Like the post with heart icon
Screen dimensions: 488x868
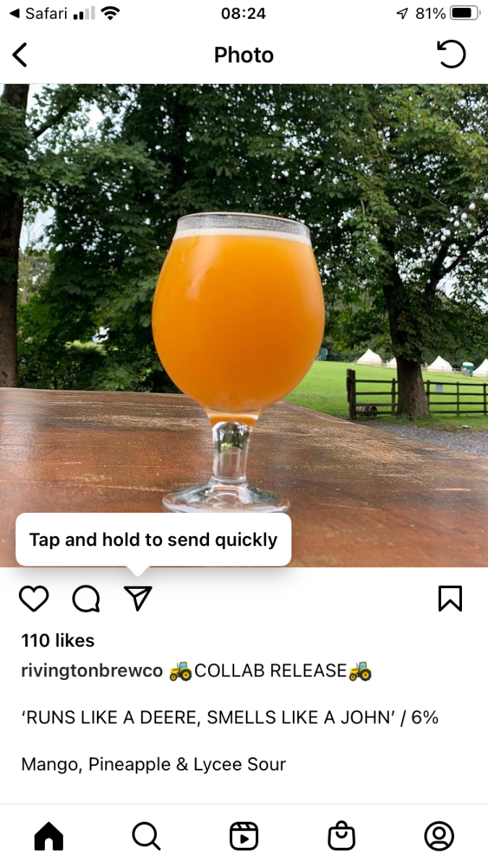pyautogui.click(x=34, y=598)
